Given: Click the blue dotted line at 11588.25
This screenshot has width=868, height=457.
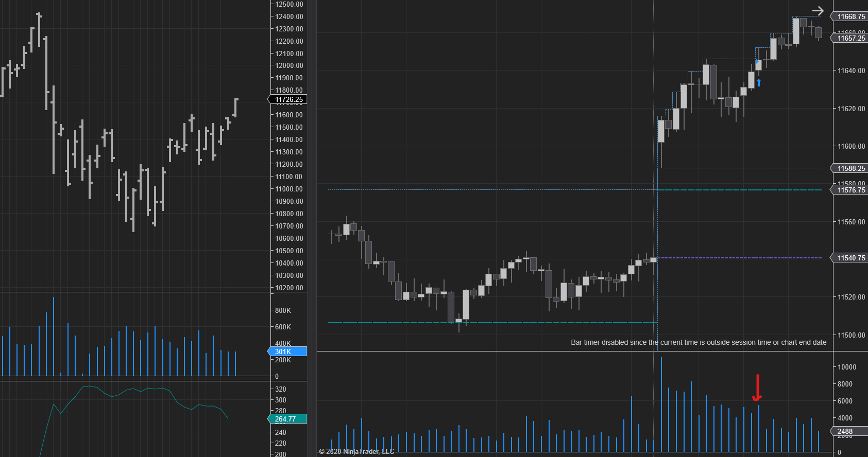Looking at the screenshot, I should pyautogui.click(x=741, y=168).
